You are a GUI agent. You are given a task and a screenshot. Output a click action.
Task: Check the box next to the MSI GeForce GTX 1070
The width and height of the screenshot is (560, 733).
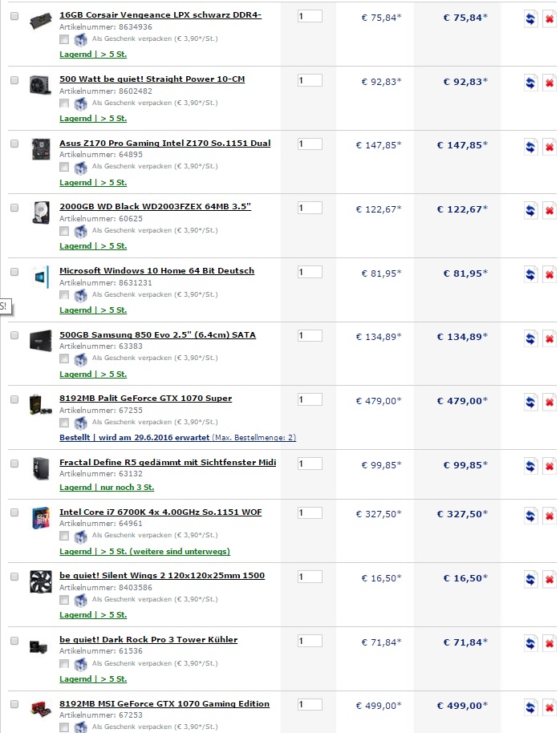point(14,704)
